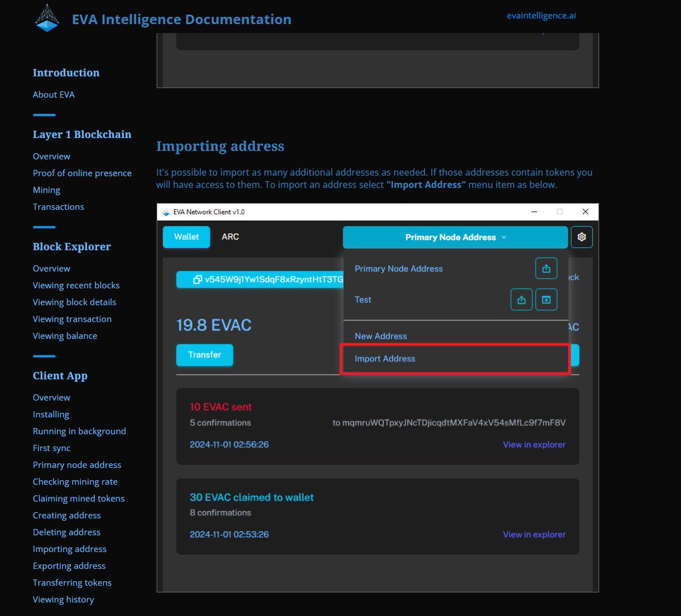
Task: View the 10 EVAC sent transaction in explorer
Action: (x=534, y=444)
